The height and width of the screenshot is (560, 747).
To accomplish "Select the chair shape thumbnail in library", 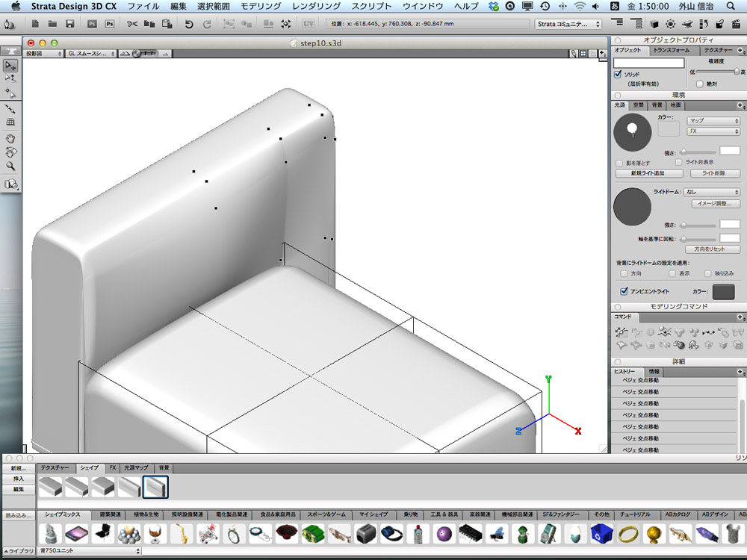I will [102, 533].
